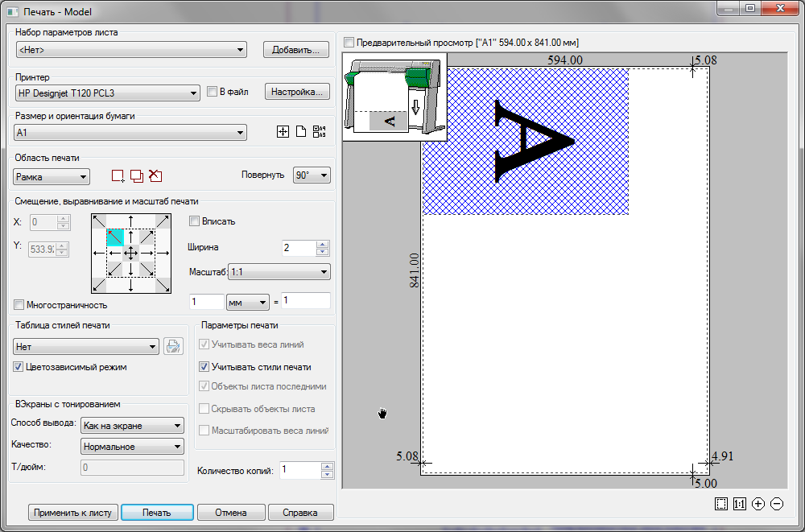Check the Предварительный просмотр checkbox

[x=348, y=42]
